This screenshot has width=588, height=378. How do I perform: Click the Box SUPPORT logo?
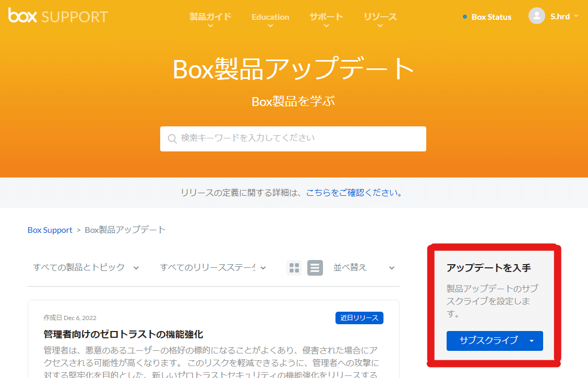pos(57,16)
